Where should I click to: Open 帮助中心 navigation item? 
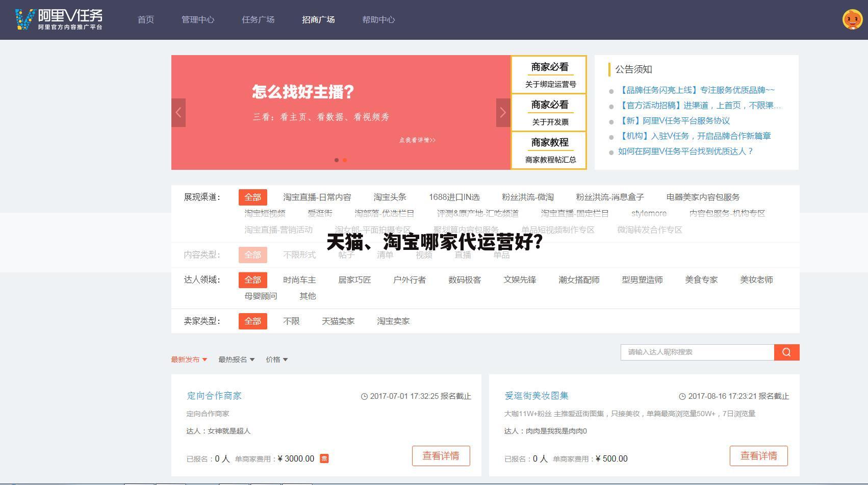(378, 19)
